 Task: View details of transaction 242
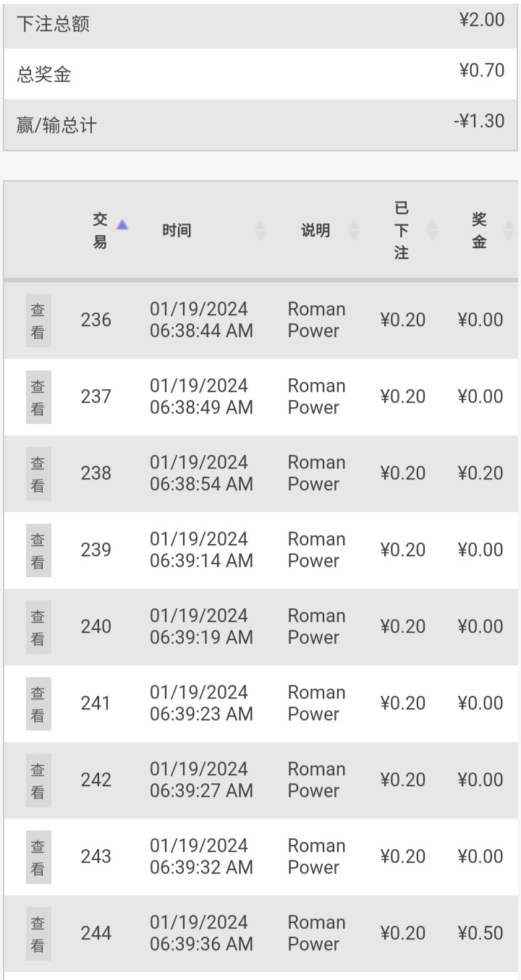(38, 780)
